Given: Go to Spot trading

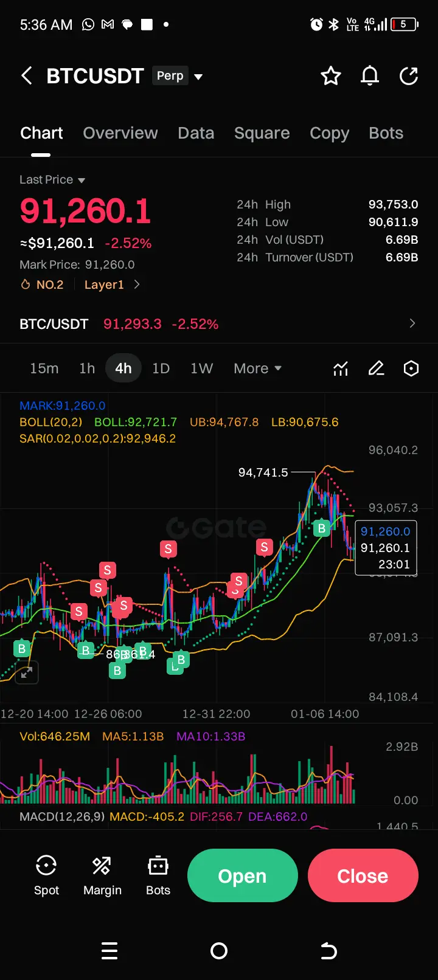Looking at the screenshot, I should pyautogui.click(x=46, y=875).
